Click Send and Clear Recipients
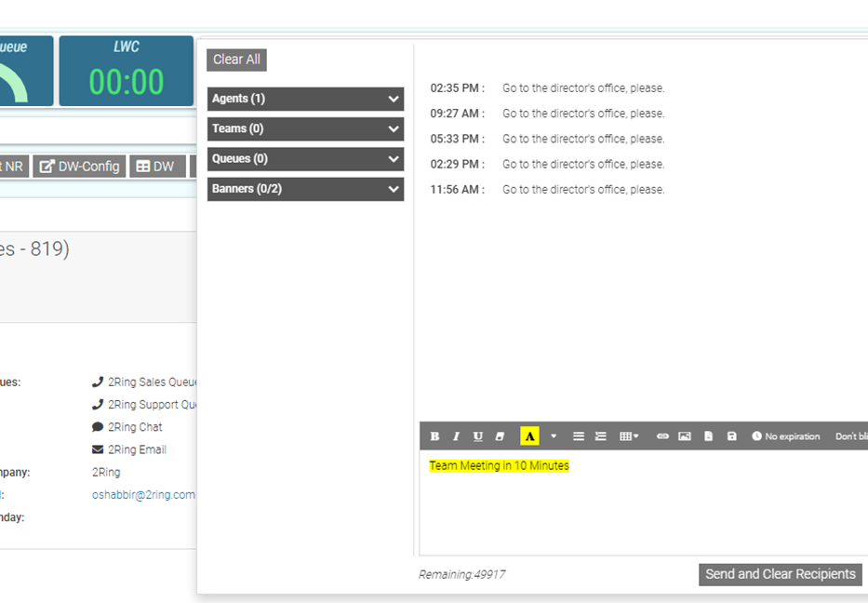 pos(780,574)
